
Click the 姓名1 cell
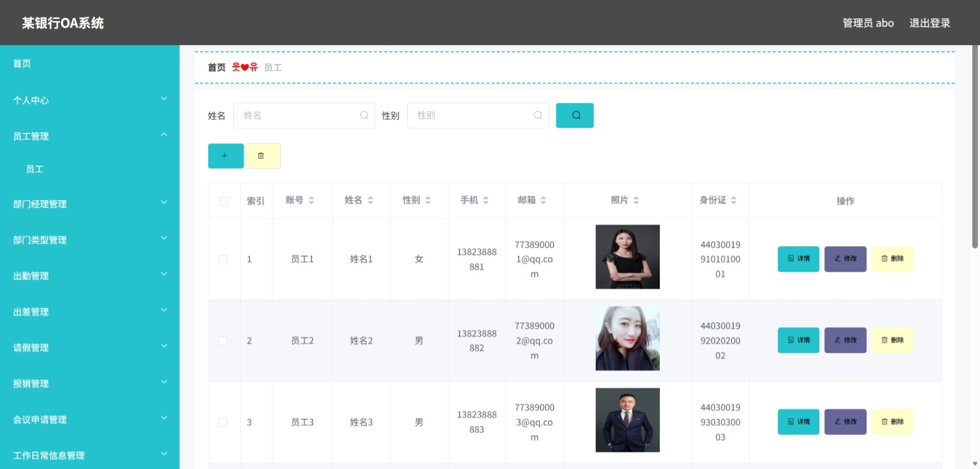pos(361,259)
